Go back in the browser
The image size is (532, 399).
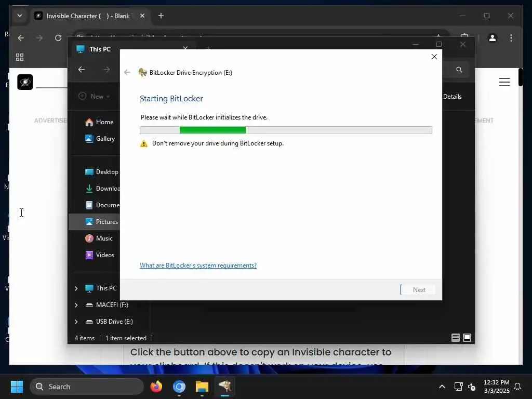tap(21, 37)
